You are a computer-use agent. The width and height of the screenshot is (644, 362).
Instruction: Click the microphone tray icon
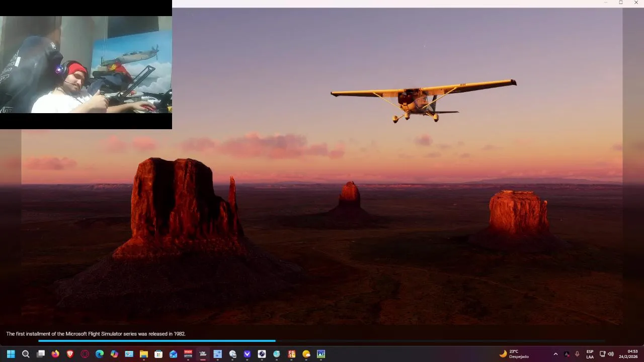point(577,354)
